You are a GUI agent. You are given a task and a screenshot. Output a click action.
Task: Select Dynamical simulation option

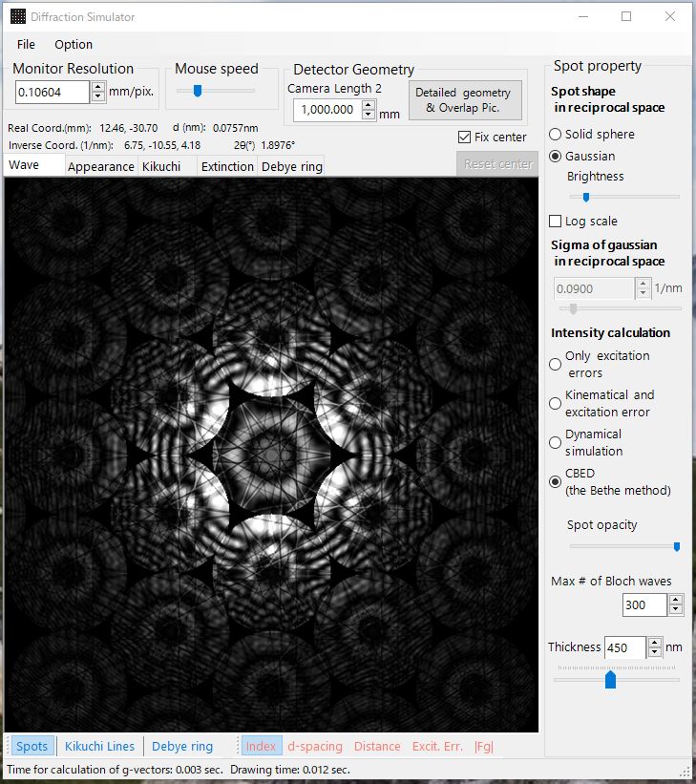point(555,442)
